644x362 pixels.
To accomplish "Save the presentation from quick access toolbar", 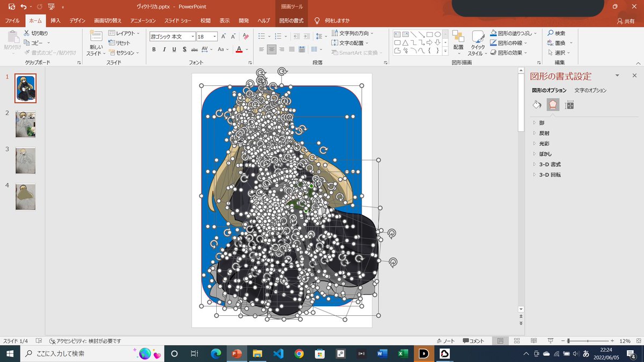I will pyautogui.click(x=11, y=6).
